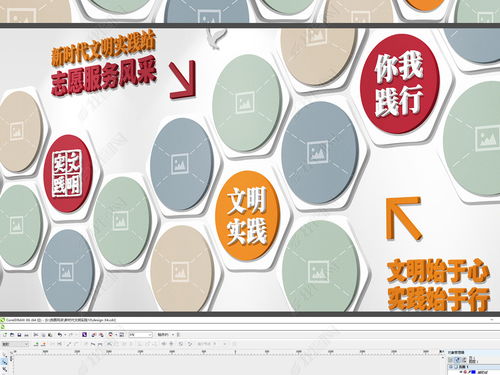Click the CorelDRAW logo in title bar
Viewport: 500px width, 375px height.
tap(3, 320)
